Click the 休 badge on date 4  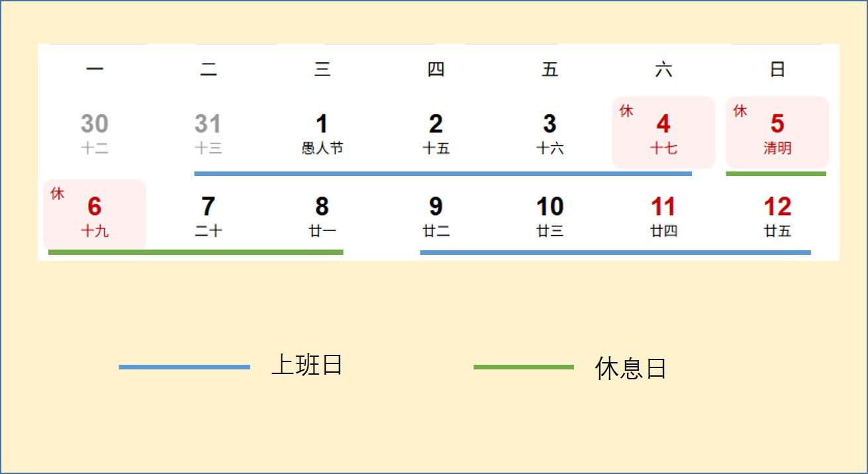(626, 111)
